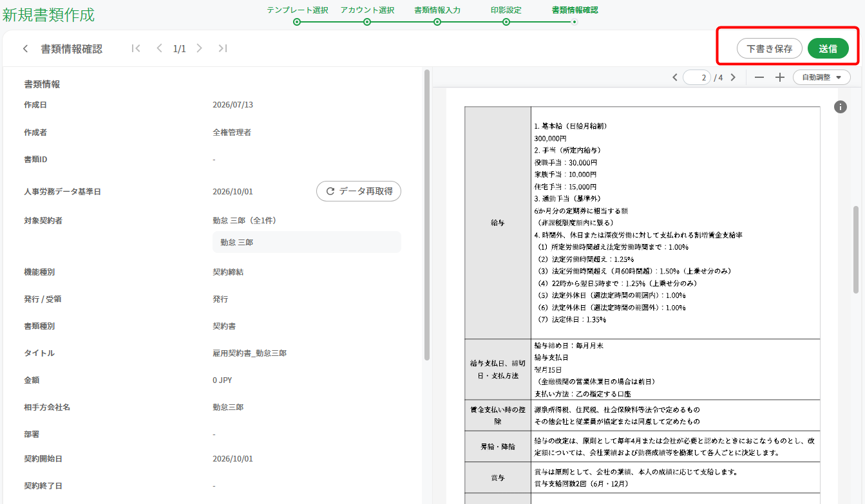Click the page number input field
The width and height of the screenshot is (865, 504).
(x=697, y=77)
